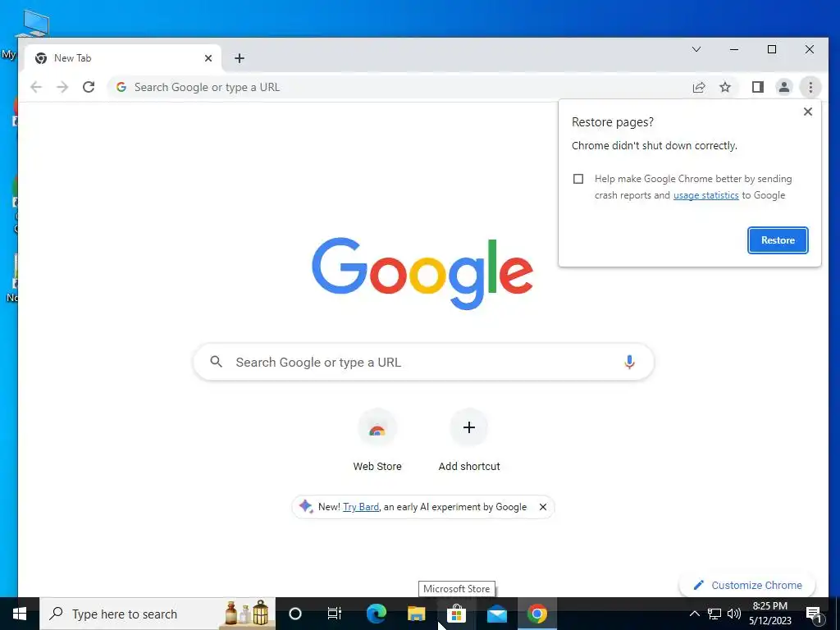Open File Explorer from taskbar

416,614
